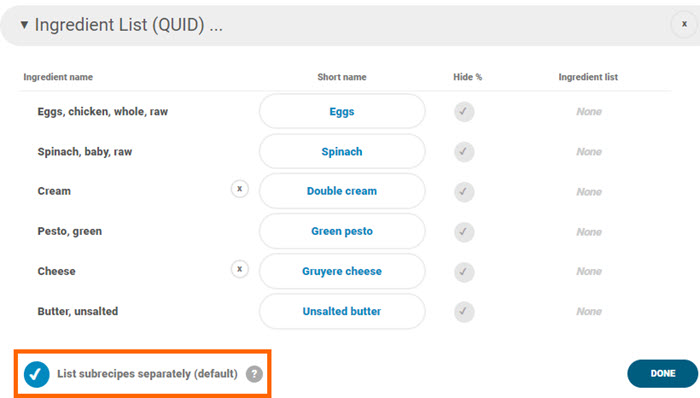Toggle Hide % for Unsalted butter

[x=464, y=311]
